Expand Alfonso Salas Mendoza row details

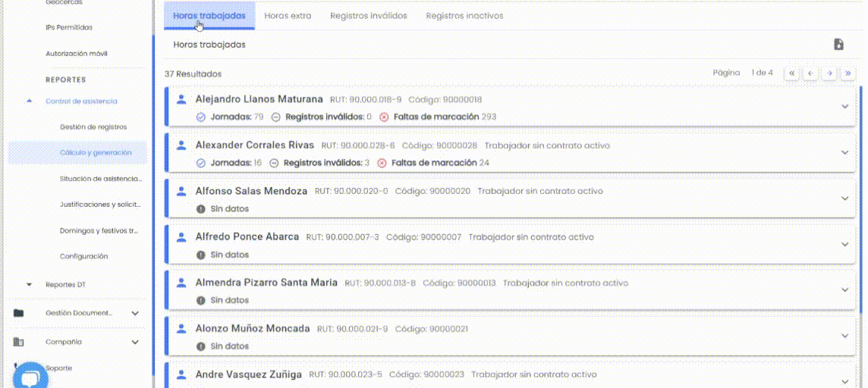pyautogui.click(x=844, y=199)
